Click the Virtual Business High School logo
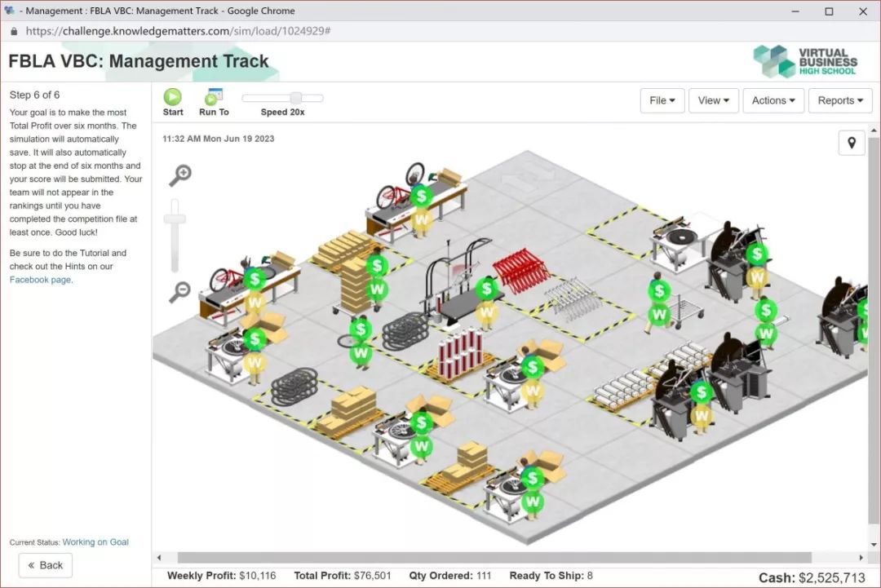 coord(805,61)
